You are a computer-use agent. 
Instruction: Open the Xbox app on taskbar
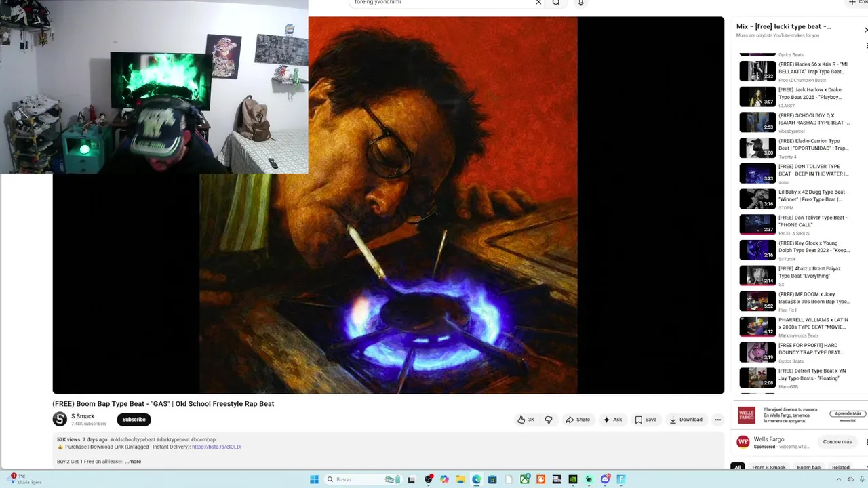coord(525,479)
